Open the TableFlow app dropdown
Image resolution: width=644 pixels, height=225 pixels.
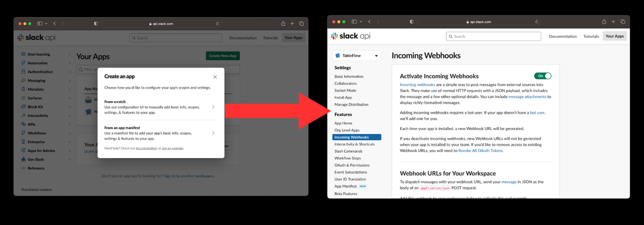(357, 56)
